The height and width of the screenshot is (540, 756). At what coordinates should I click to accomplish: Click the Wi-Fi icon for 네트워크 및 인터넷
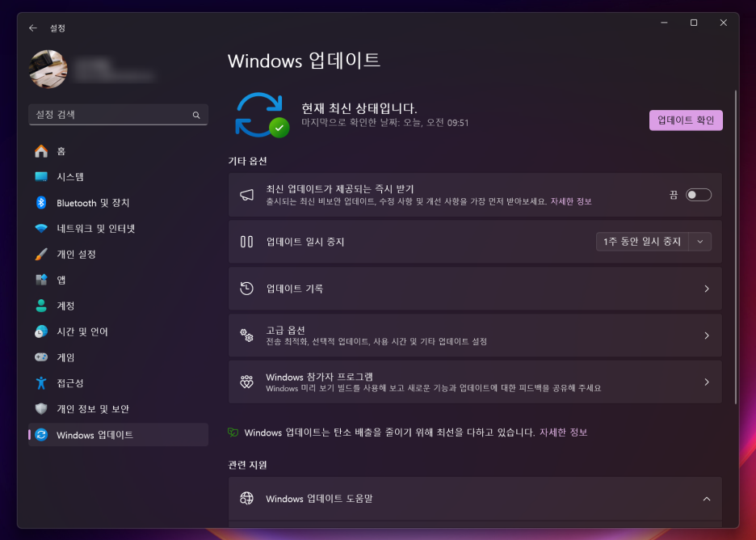click(41, 228)
